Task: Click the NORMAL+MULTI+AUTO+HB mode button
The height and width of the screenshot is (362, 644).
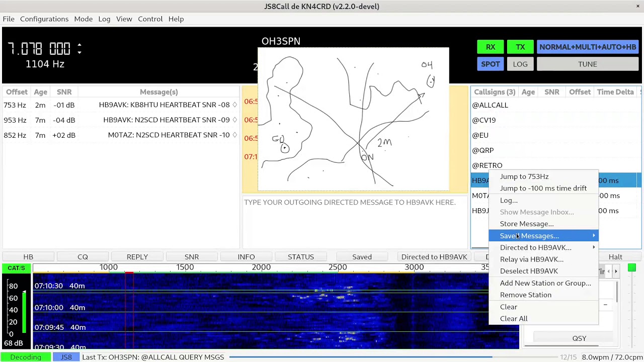Action: 588,47
